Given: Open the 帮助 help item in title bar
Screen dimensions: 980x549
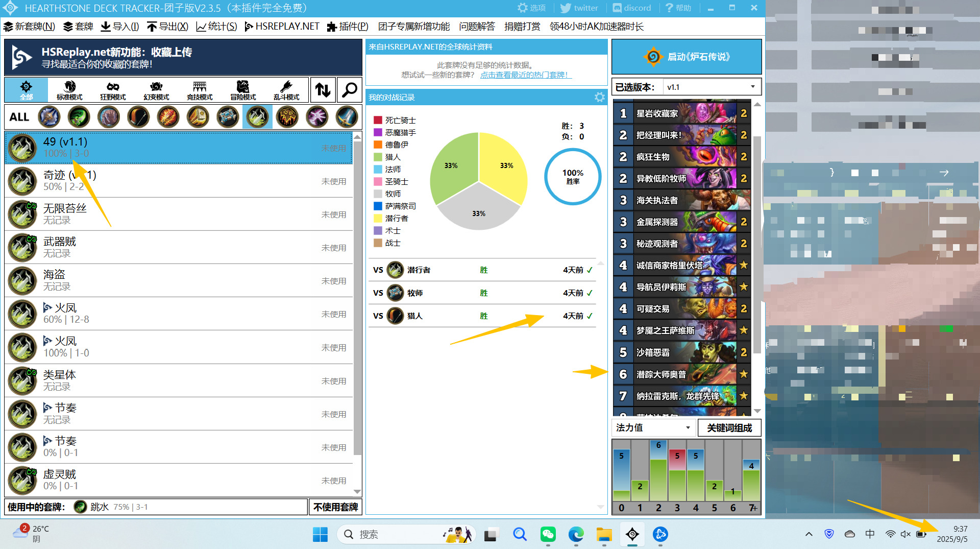Looking at the screenshot, I should coord(678,8).
